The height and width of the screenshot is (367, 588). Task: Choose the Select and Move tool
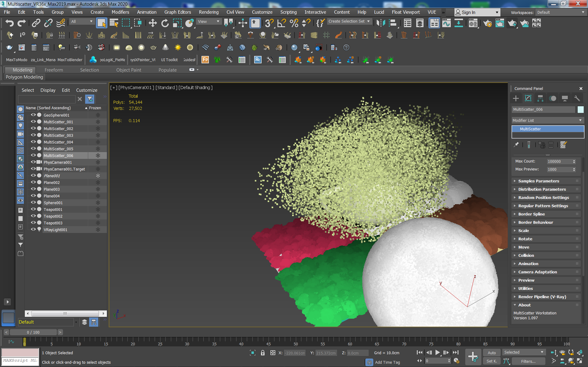pyautogui.click(x=153, y=23)
